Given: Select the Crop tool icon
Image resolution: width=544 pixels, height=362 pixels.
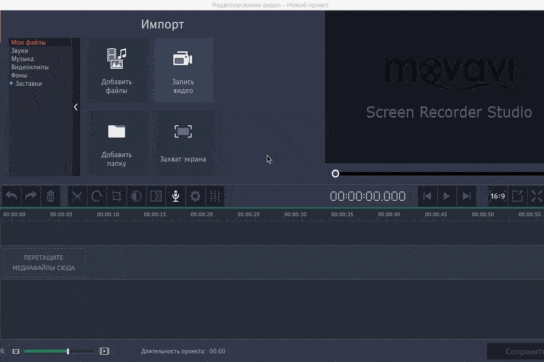Looking at the screenshot, I should point(117,196).
